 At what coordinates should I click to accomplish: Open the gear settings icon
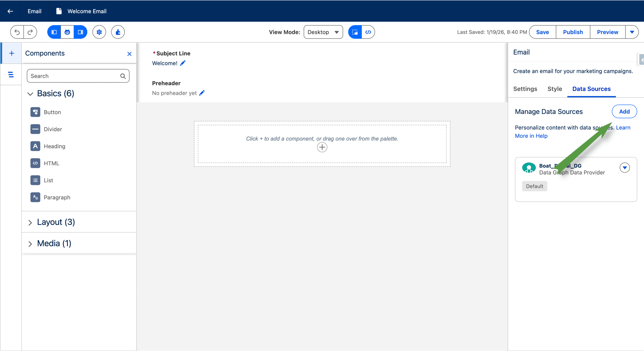tap(99, 32)
